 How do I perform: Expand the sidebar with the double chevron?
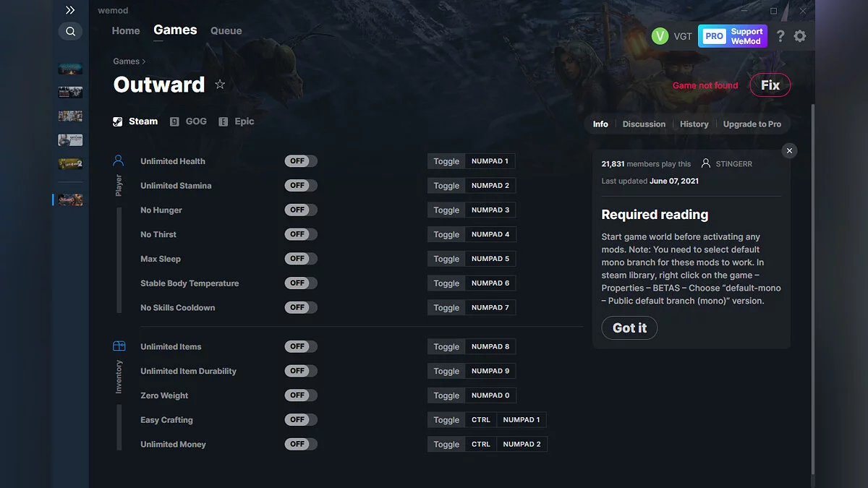click(70, 10)
